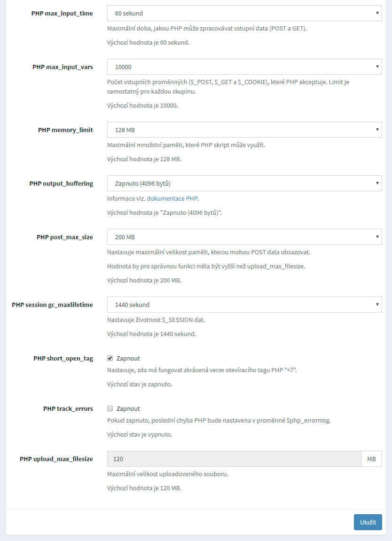Viewport: 392px width, 541px height.
Task: Click the Uložit save button
Action: pyautogui.click(x=368, y=522)
